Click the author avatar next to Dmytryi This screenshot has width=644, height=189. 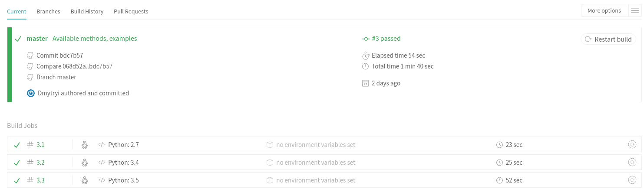coord(31,93)
